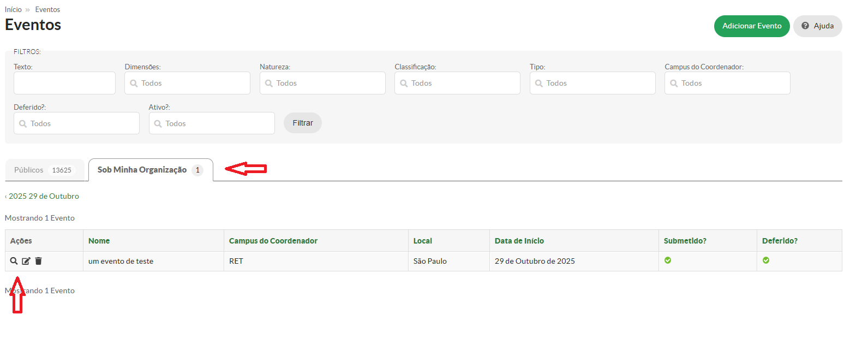
Task: Expand the Classificação filter dropdown
Action: (457, 83)
